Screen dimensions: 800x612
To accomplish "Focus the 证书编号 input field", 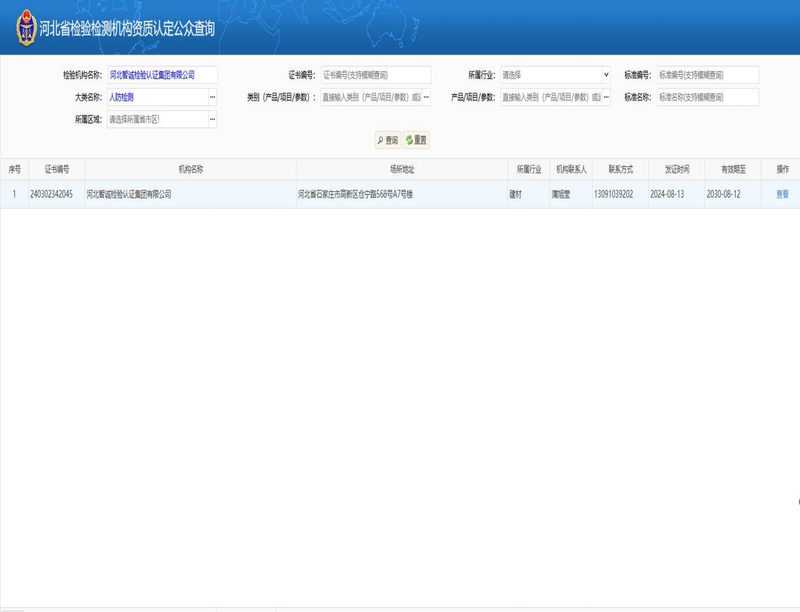I will (x=376, y=75).
